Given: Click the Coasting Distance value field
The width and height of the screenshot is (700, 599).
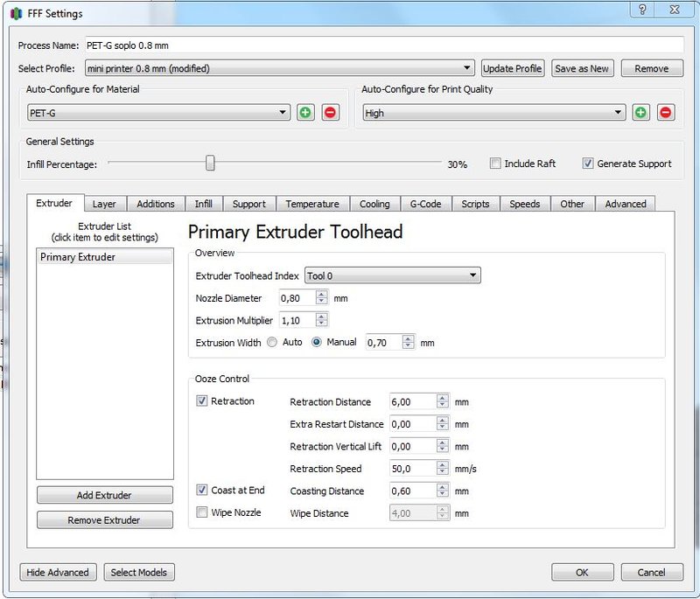Looking at the screenshot, I should point(413,491).
